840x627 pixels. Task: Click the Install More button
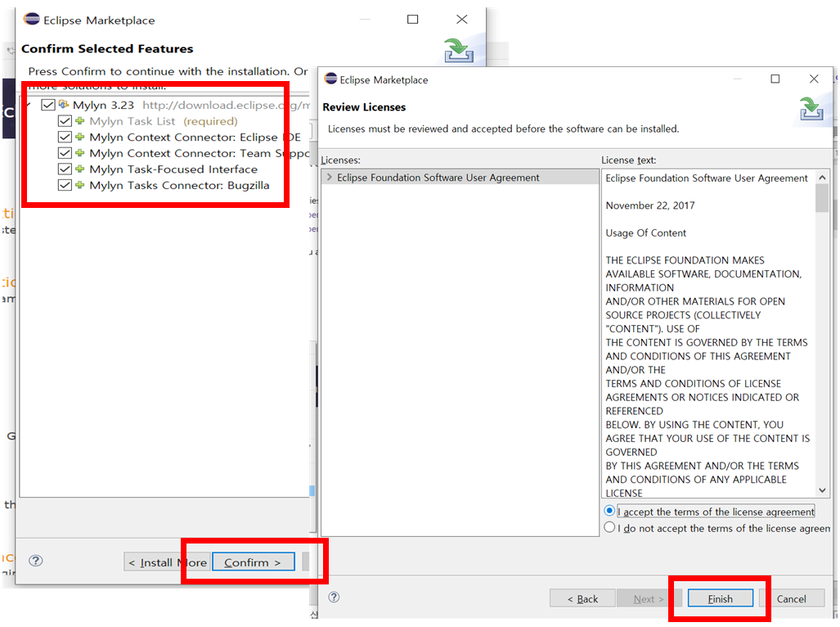click(x=168, y=562)
